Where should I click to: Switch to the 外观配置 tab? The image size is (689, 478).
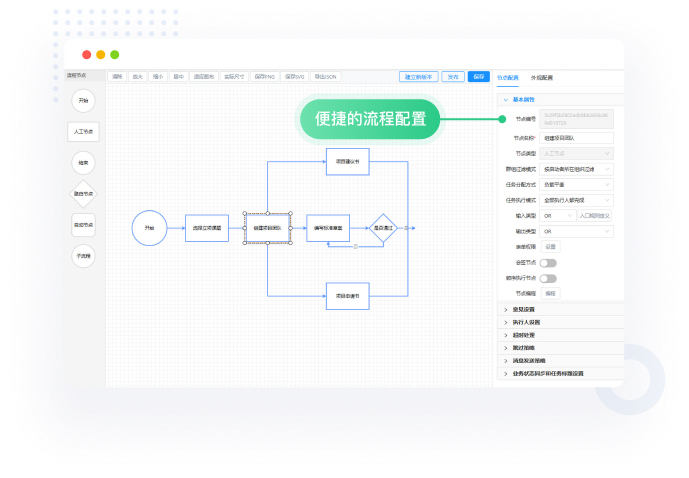tap(541, 77)
